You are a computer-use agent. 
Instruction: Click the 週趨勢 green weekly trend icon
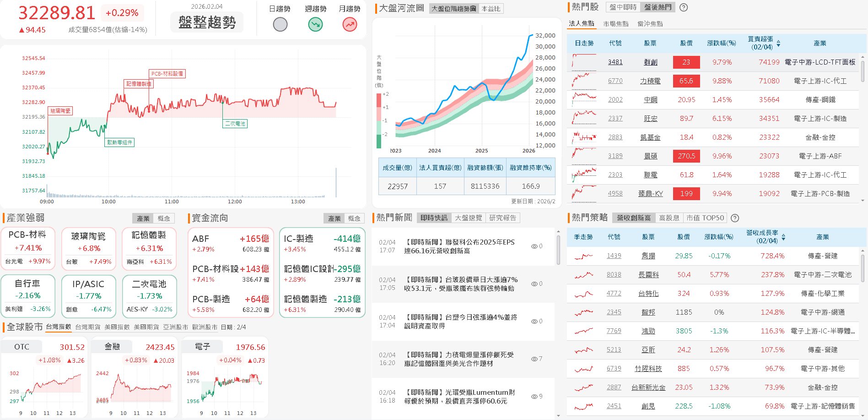pyautogui.click(x=315, y=24)
